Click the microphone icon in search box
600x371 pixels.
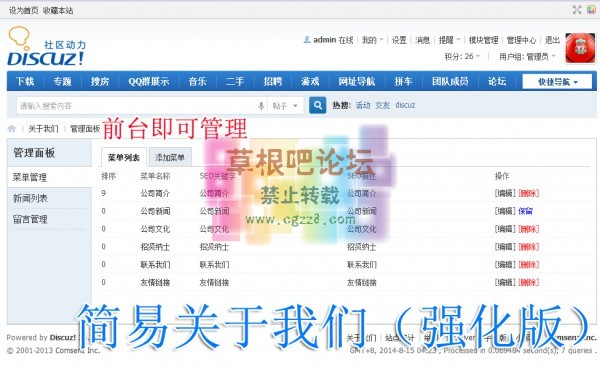click(261, 106)
